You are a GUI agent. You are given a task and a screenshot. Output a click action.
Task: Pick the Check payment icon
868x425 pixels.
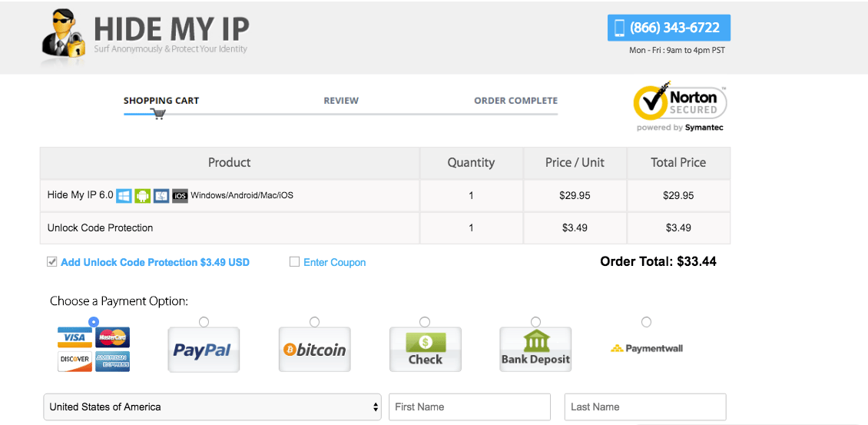(425, 350)
